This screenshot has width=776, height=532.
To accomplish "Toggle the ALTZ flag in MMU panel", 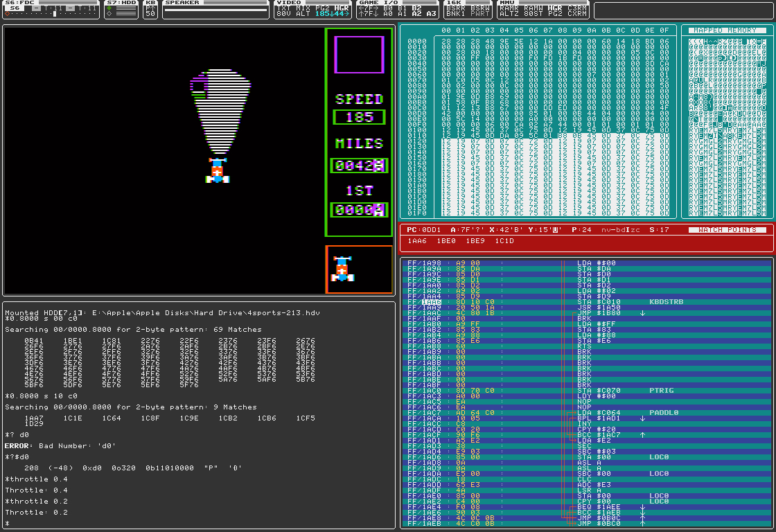I will click(x=509, y=13).
